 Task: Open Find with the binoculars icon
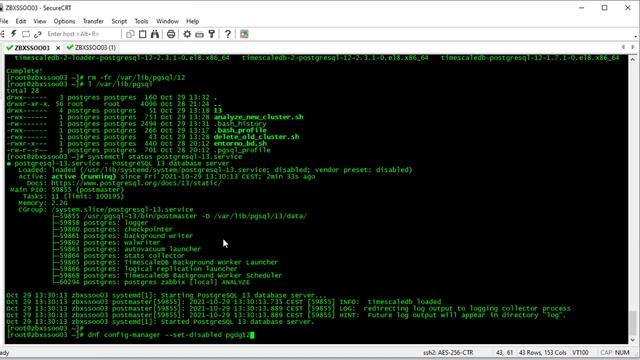point(155,34)
